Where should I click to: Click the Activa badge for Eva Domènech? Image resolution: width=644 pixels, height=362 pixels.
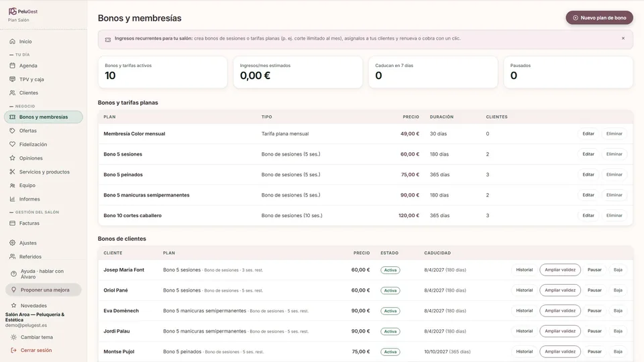[390, 311]
